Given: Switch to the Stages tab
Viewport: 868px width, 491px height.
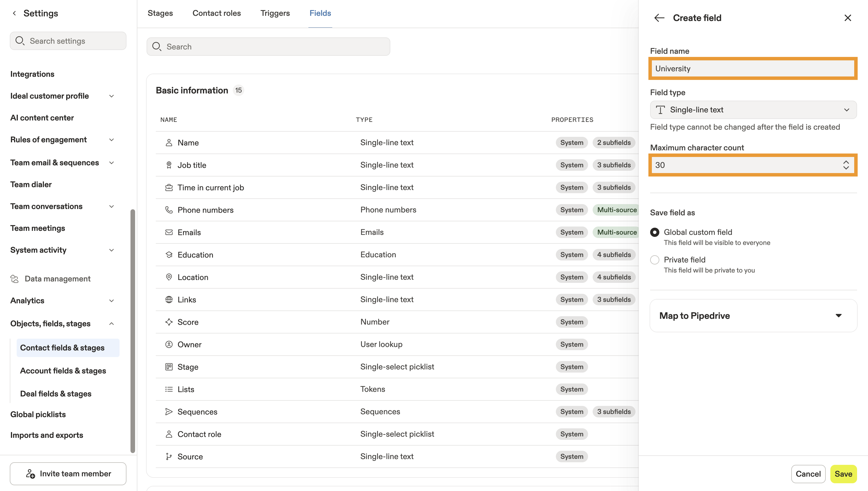Looking at the screenshot, I should [x=160, y=13].
